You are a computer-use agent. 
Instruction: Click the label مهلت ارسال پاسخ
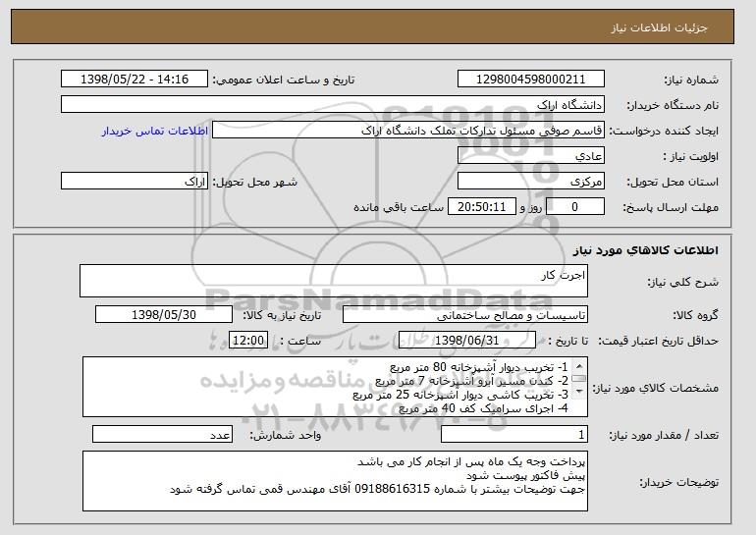tap(671, 207)
